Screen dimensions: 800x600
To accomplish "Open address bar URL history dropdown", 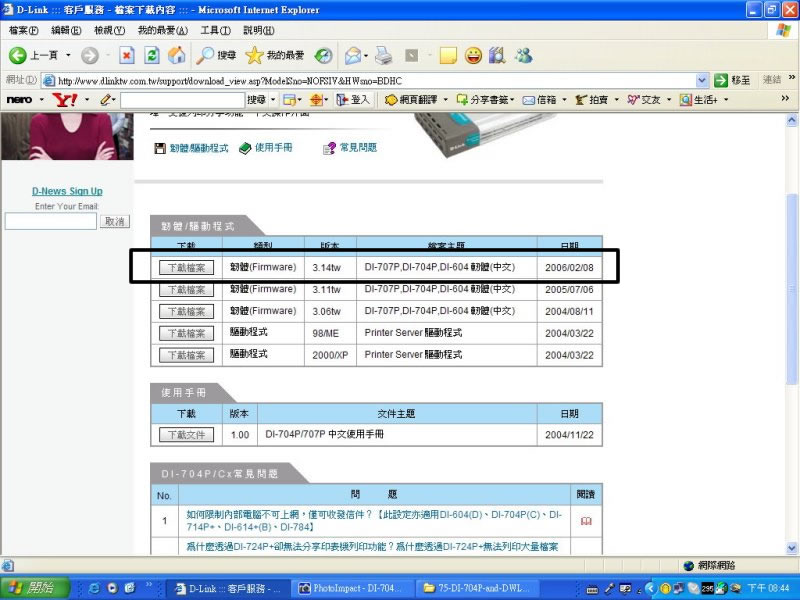I will tap(702, 80).
